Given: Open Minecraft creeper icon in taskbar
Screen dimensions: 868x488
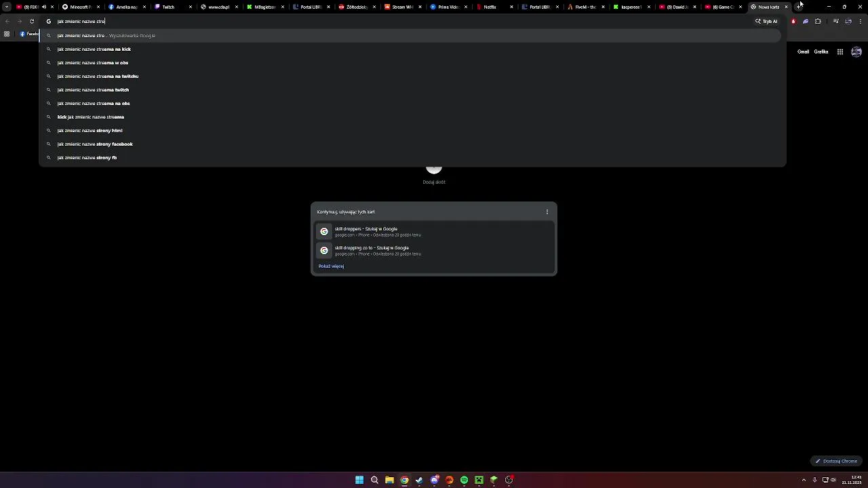Looking at the screenshot, I should (479, 480).
